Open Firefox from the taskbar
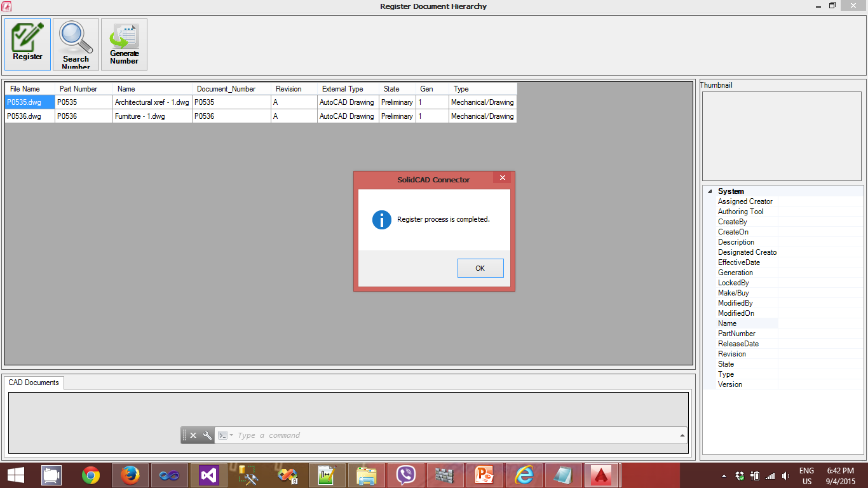The width and height of the screenshot is (868, 488). click(130, 475)
